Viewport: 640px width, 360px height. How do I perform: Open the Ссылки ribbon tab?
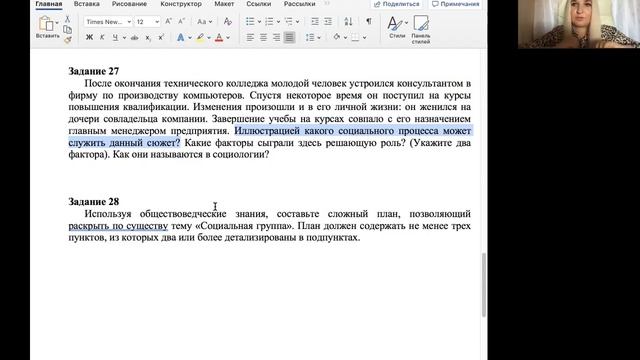click(x=259, y=4)
